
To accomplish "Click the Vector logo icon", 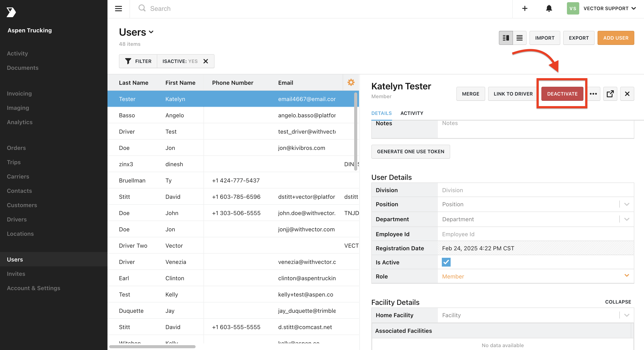I will click(11, 12).
